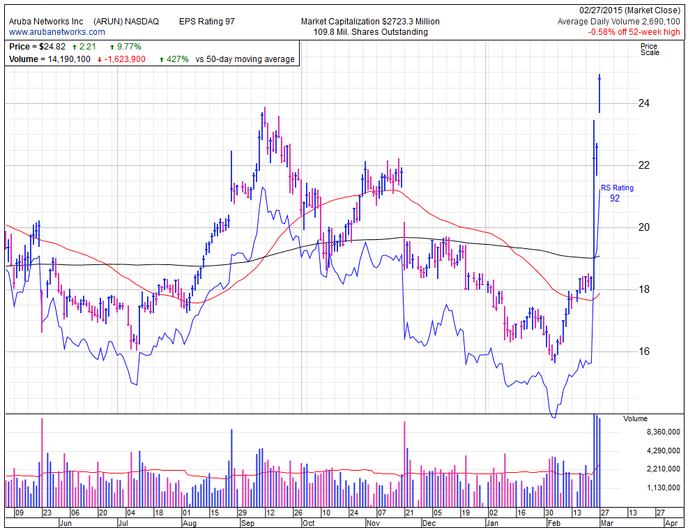Screen dimensions: 688x530
Task: Click the week 30 date tick
Action: (x=549, y=512)
